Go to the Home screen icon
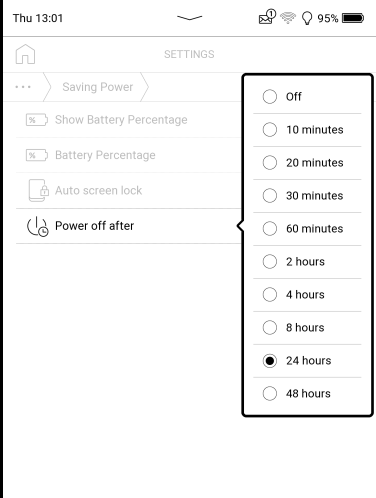The height and width of the screenshot is (498, 376). click(25, 54)
